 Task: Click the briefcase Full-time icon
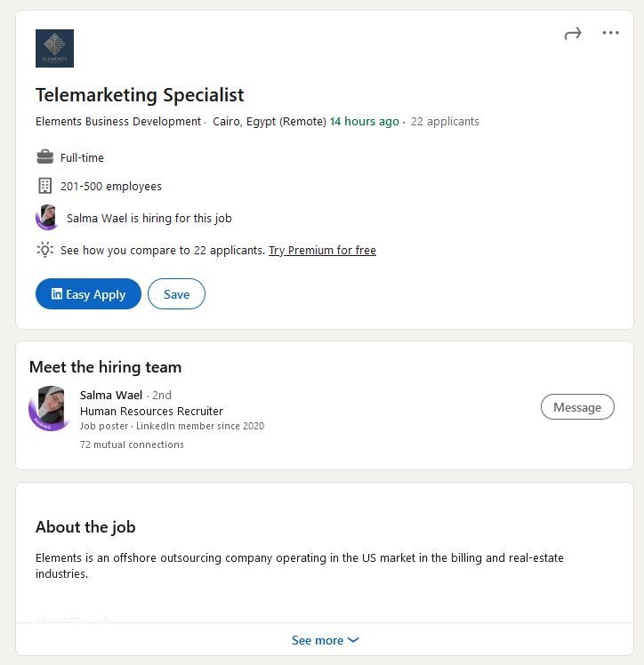[x=45, y=157]
